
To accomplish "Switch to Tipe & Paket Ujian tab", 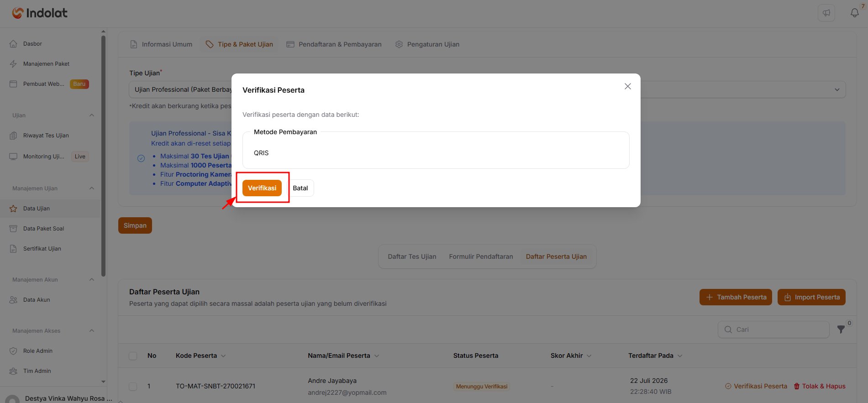I will (239, 44).
